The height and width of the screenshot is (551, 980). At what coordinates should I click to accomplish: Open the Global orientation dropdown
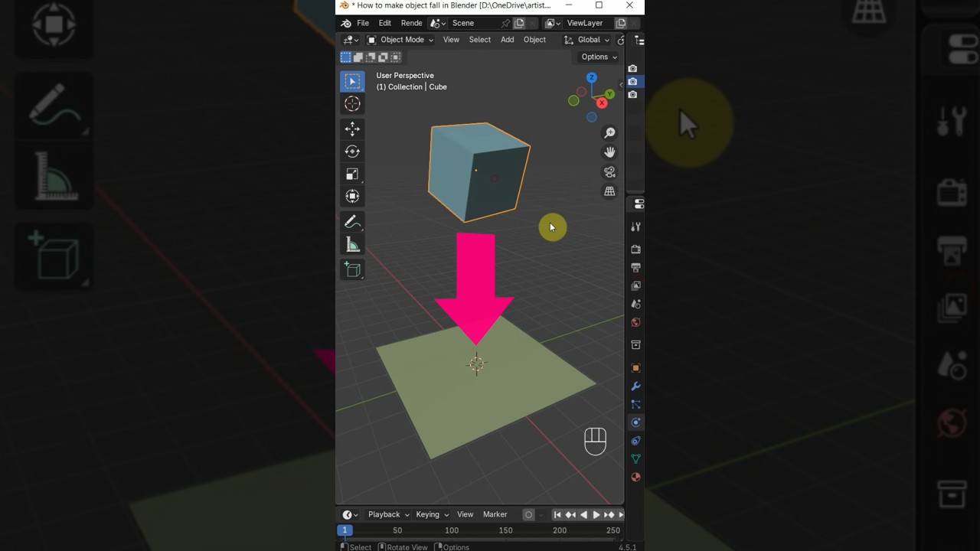click(x=586, y=40)
